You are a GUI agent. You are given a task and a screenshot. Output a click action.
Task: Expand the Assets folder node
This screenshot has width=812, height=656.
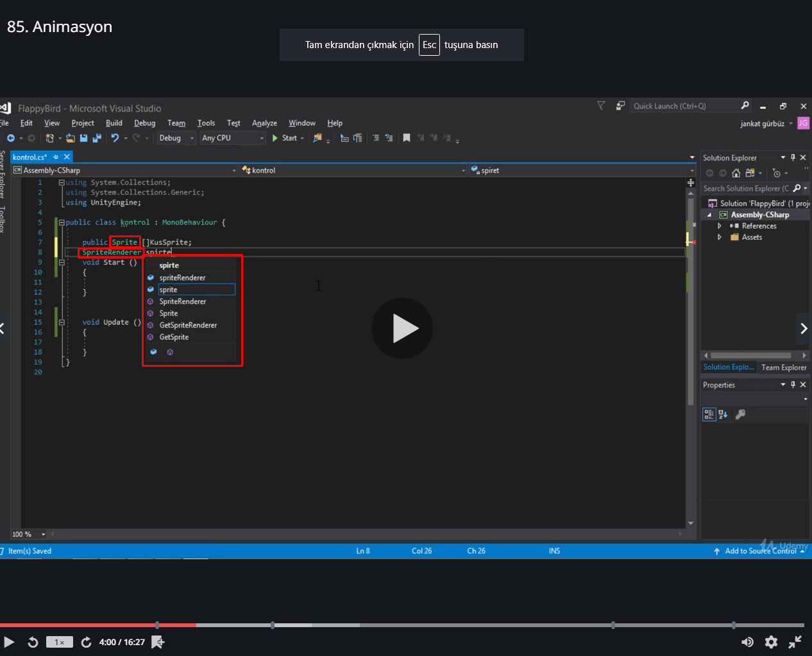(x=720, y=237)
